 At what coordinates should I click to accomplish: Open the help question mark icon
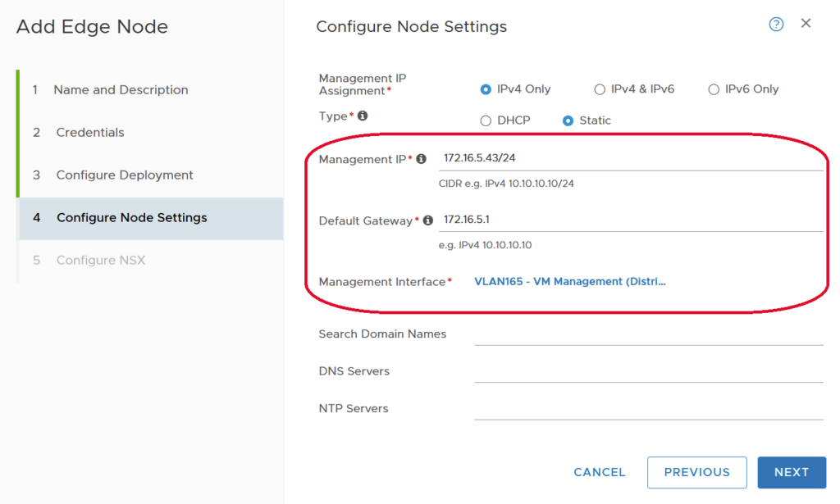coord(776,24)
